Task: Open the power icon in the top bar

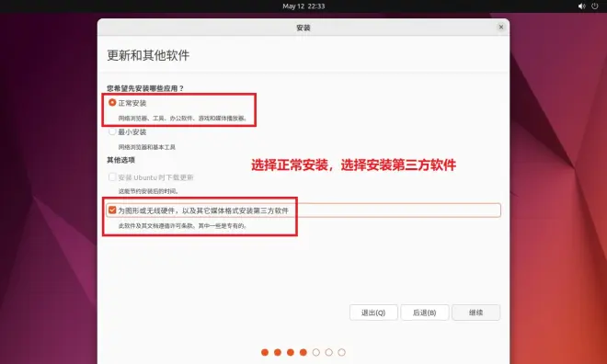Action: (x=595, y=6)
